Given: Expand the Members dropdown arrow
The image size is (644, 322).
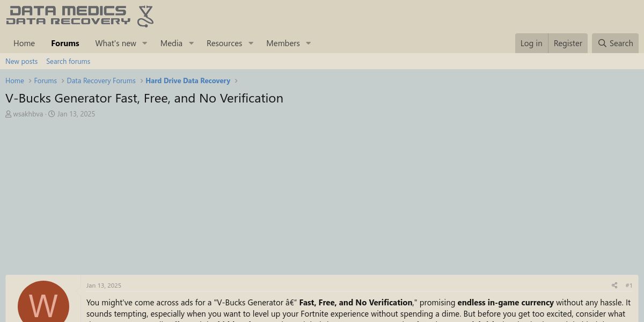Looking at the screenshot, I should point(309,43).
